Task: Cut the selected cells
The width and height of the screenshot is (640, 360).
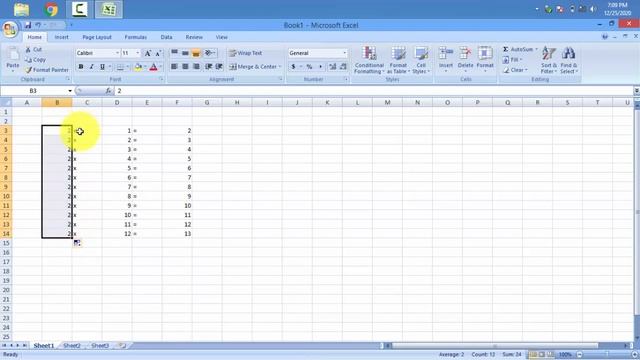Action: 33,49
